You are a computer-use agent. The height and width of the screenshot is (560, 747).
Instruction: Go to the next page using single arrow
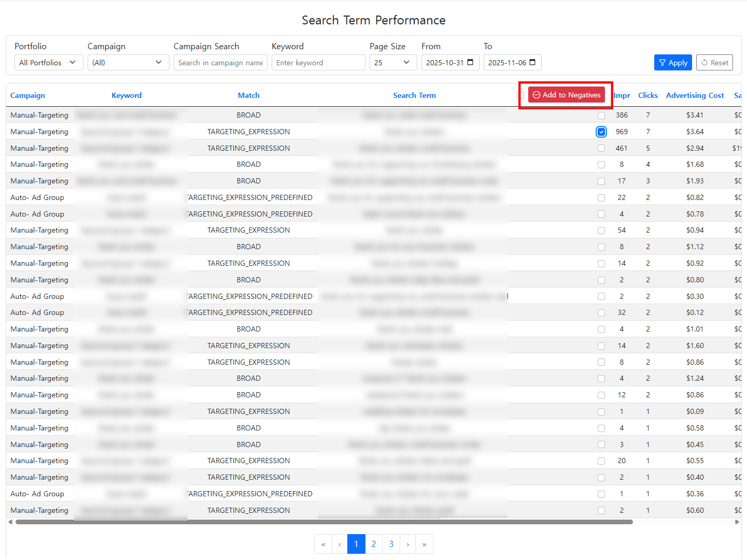coord(408,544)
